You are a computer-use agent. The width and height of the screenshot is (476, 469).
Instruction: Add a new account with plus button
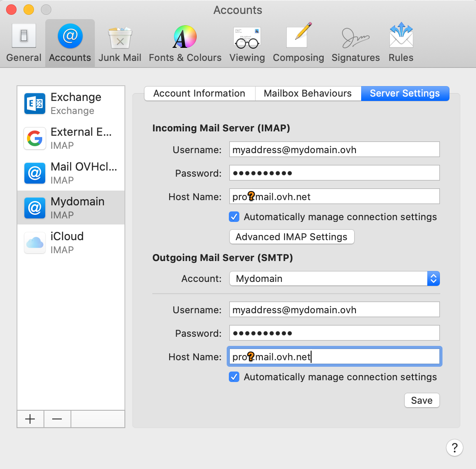[x=30, y=419]
